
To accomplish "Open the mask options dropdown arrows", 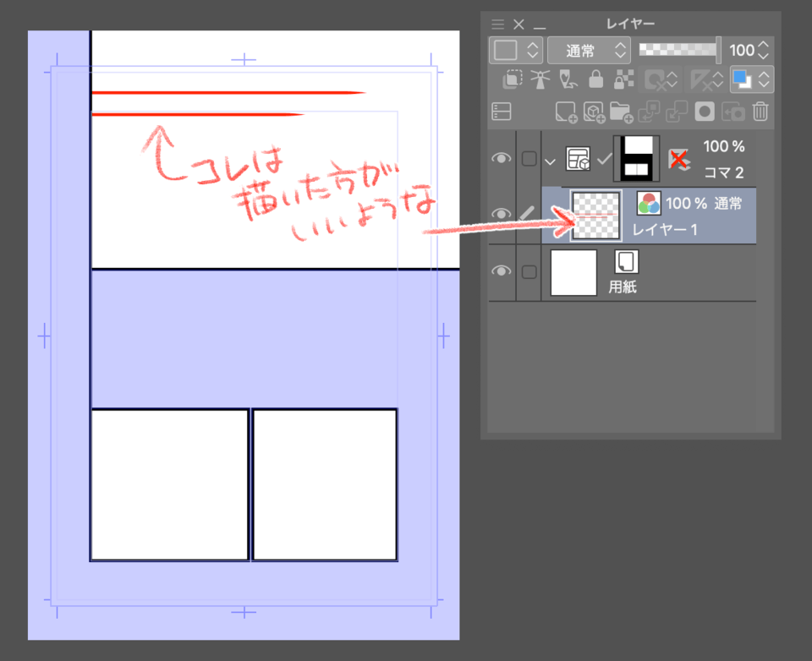I will [672, 80].
